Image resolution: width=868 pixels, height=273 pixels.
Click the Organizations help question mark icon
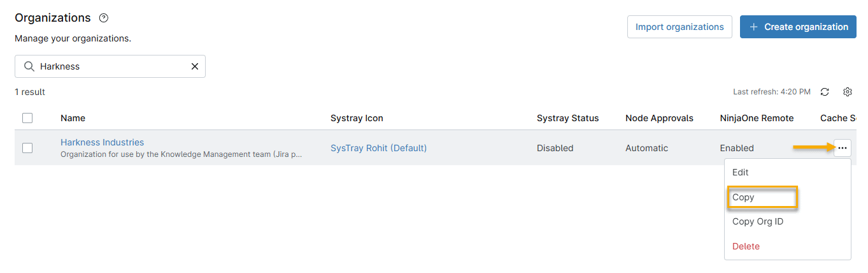tap(104, 18)
